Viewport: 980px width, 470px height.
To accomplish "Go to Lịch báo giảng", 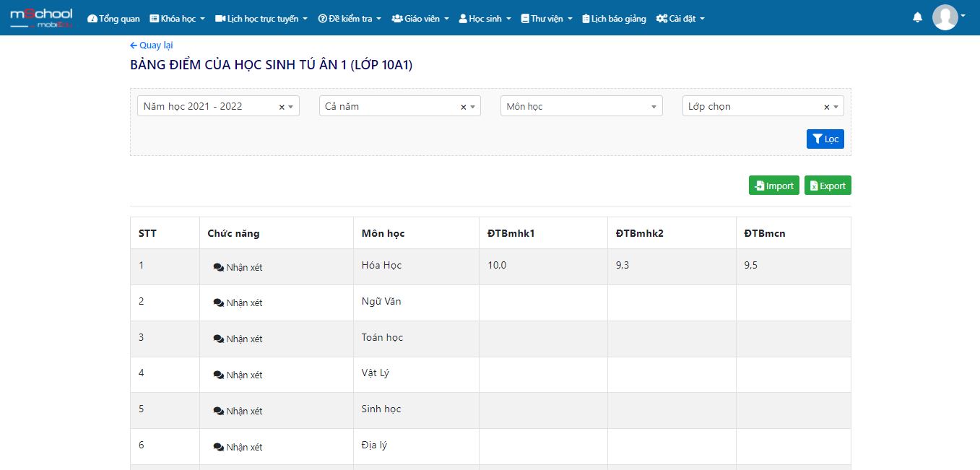I will point(614,19).
